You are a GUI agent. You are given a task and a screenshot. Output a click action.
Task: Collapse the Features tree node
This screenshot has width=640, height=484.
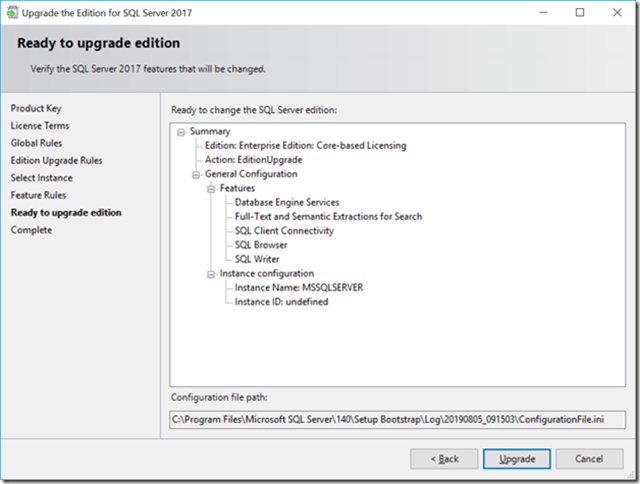point(211,189)
